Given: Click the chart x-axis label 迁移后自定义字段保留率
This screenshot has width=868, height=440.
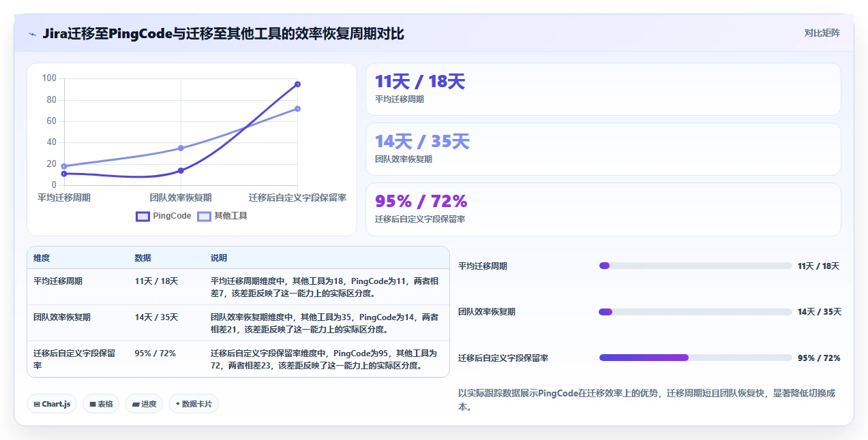Looking at the screenshot, I should [297, 198].
